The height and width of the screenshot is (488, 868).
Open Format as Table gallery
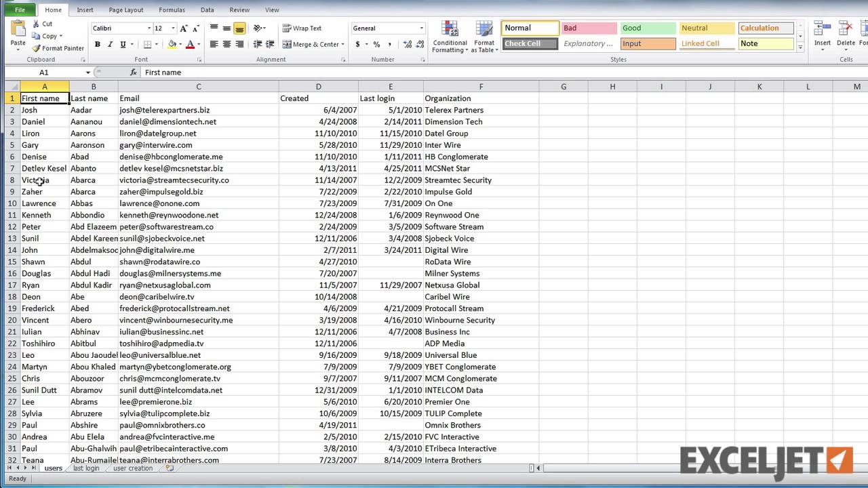(484, 37)
